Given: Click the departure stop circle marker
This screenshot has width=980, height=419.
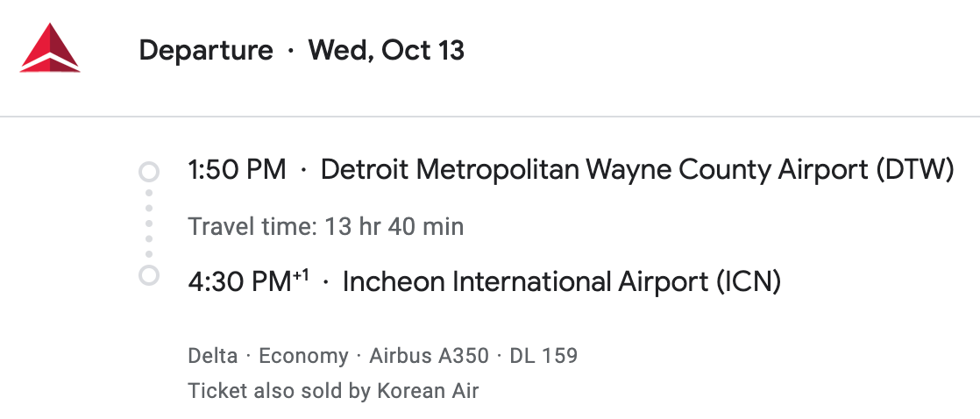Looking at the screenshot, I should (149, 171).
